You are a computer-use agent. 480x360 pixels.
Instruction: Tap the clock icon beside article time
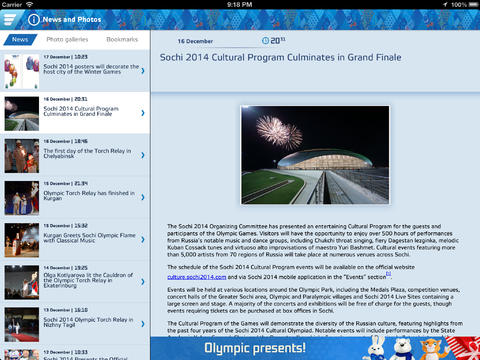pos(265,41)
